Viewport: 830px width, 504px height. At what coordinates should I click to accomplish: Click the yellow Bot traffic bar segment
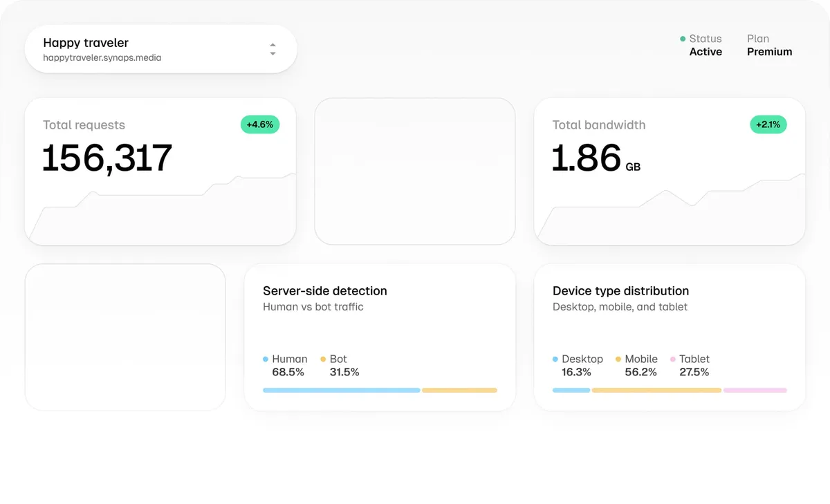tap(460, 391)
